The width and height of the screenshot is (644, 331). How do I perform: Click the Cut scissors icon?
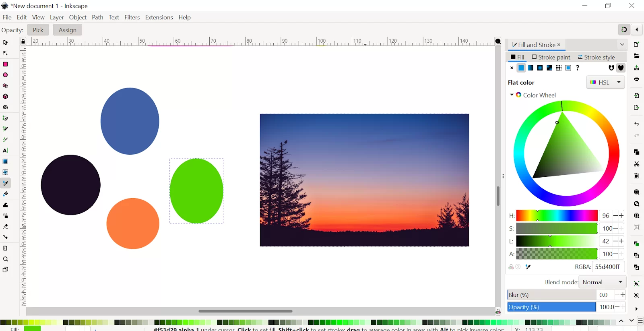(x=636, y=164)
